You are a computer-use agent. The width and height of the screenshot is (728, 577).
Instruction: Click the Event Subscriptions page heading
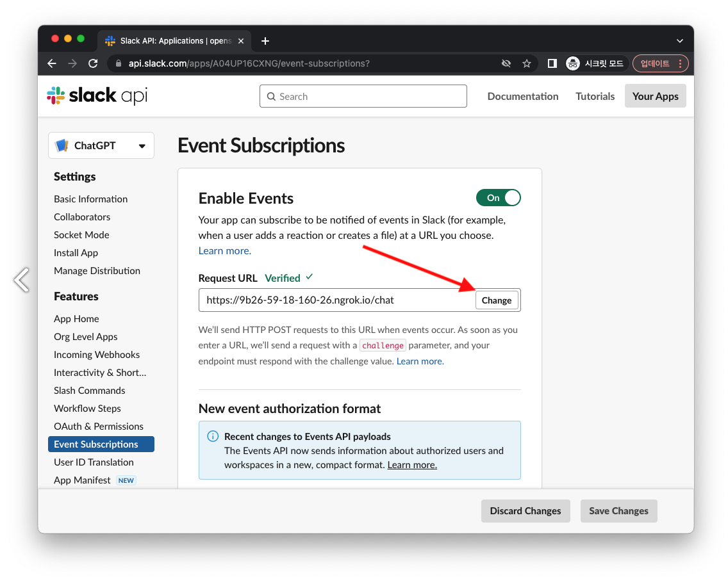coord(261,145)
